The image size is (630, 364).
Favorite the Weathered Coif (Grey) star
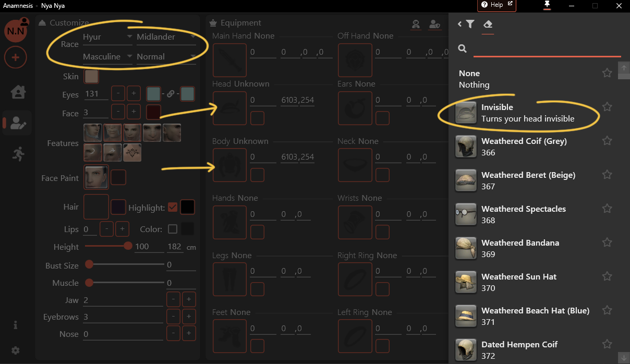pos(607,141)
